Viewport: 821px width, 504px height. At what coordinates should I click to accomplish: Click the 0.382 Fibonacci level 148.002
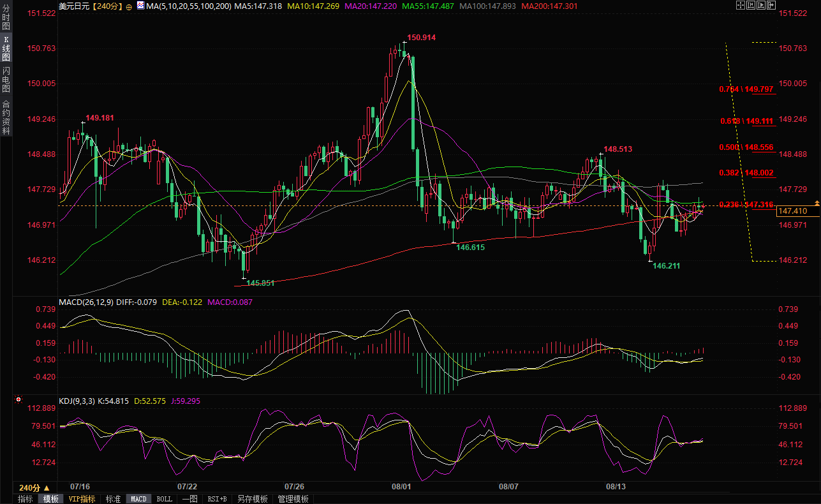[x=746, y=173]
